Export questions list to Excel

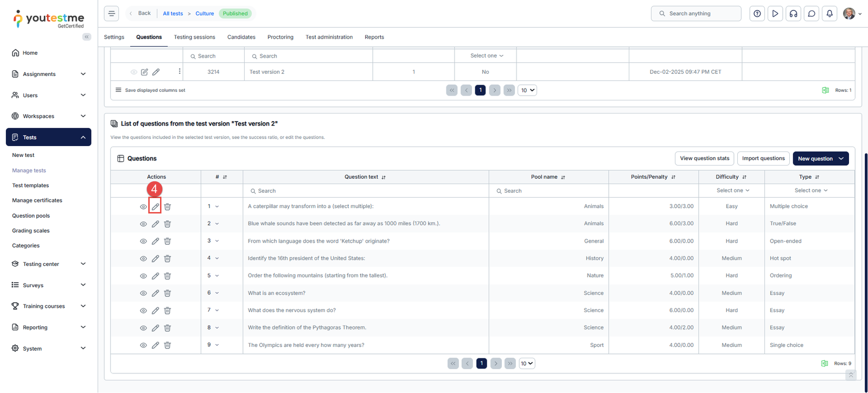point(825,364)
